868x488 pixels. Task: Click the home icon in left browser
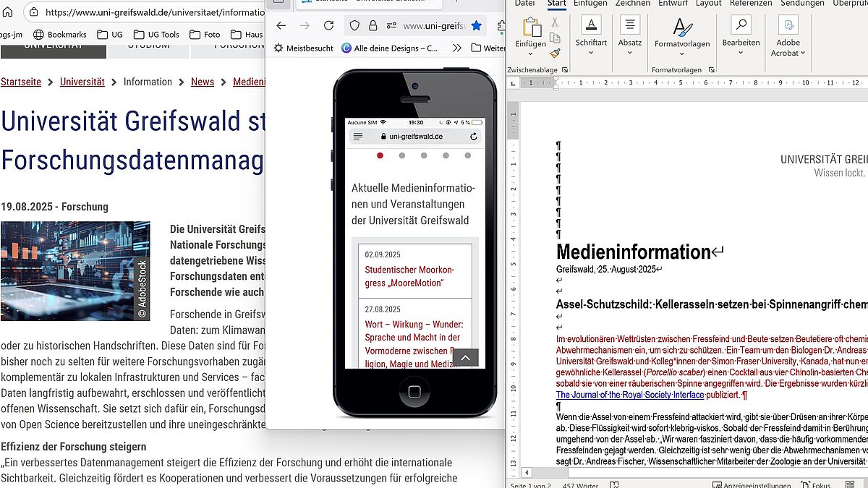pos(8,12)
